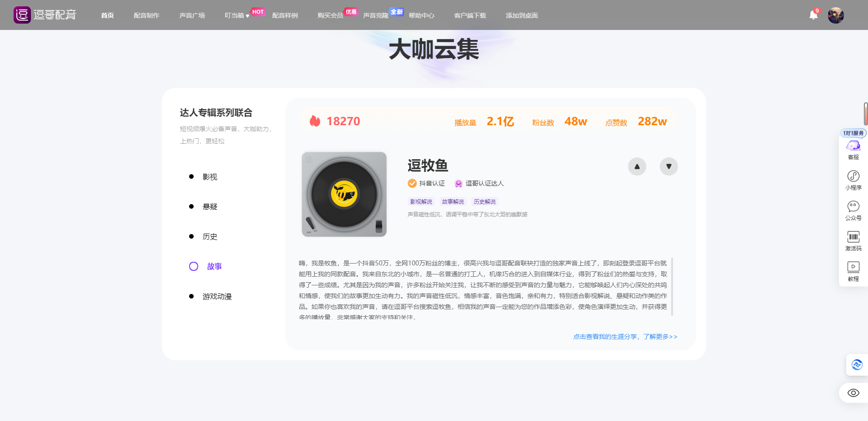868x421 pixels.
Task: Open the 教程 tutorial icon
Action: [853, 267]
